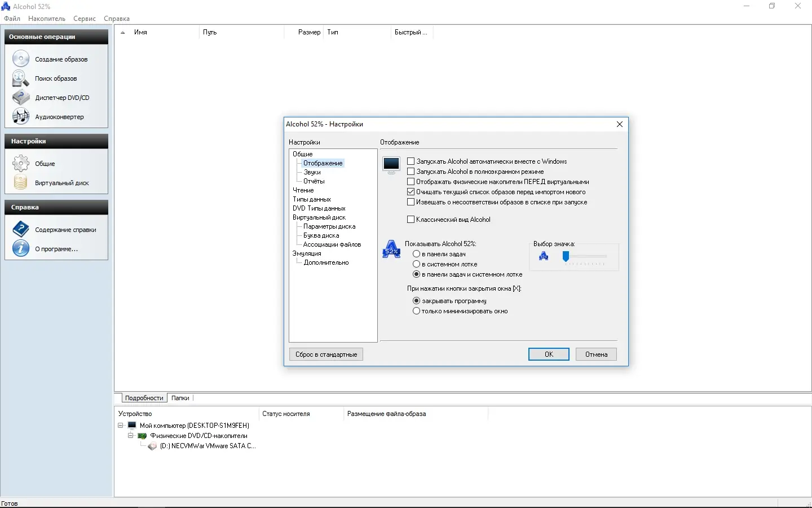Collapse the Мой компьютер tree node

(x=121, y=426)
